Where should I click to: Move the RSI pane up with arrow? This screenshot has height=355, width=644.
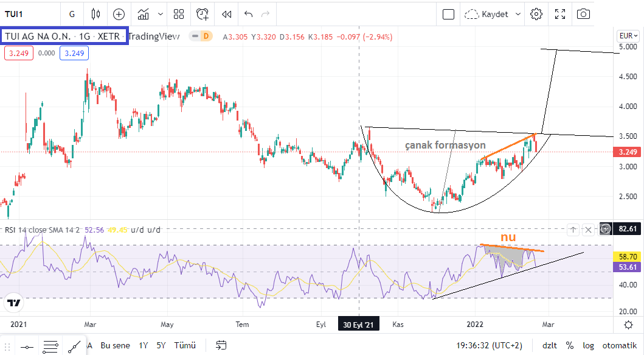pos(573,230)
